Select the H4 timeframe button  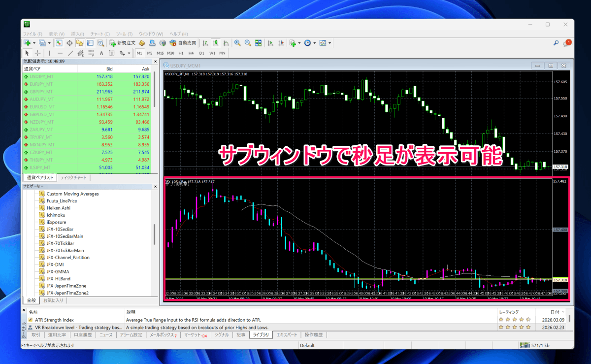(191, 53)
